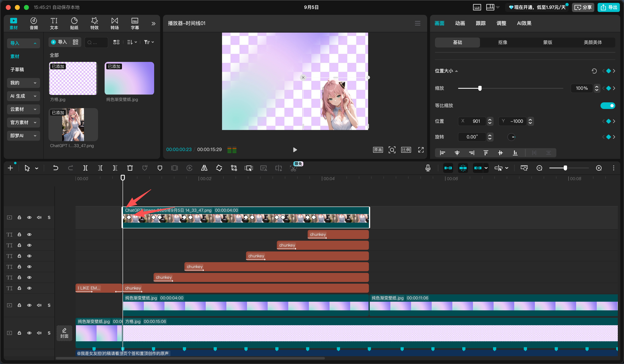The image size is (624, 364).
Task: Click the marker shield icon
Action: pos(160,168)
